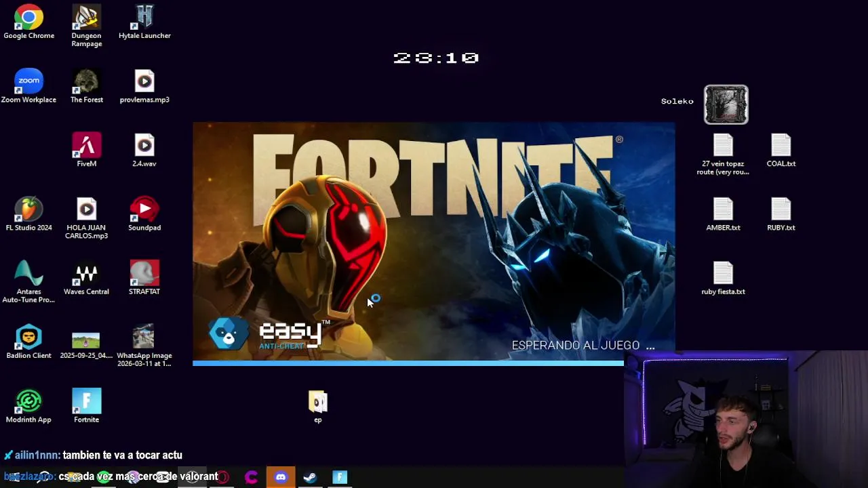Open the Hytale Launcher shortcut
This screenshot has height=488, width=868.
pyautogui.click(x=144, y=22)
